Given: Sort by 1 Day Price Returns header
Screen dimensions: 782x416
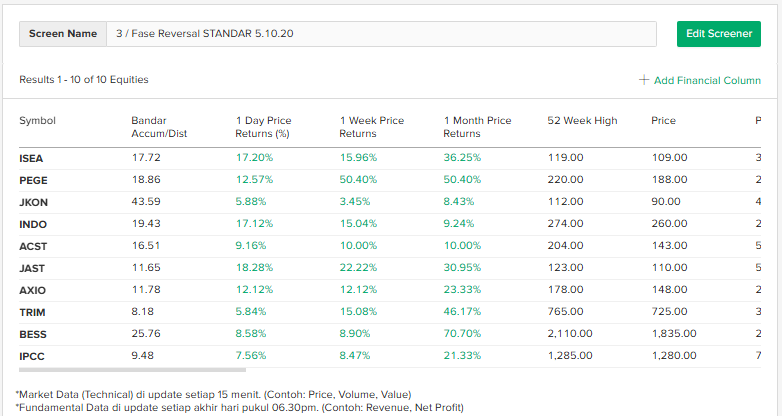Looking at the screenshot, I should pos(263,127).
